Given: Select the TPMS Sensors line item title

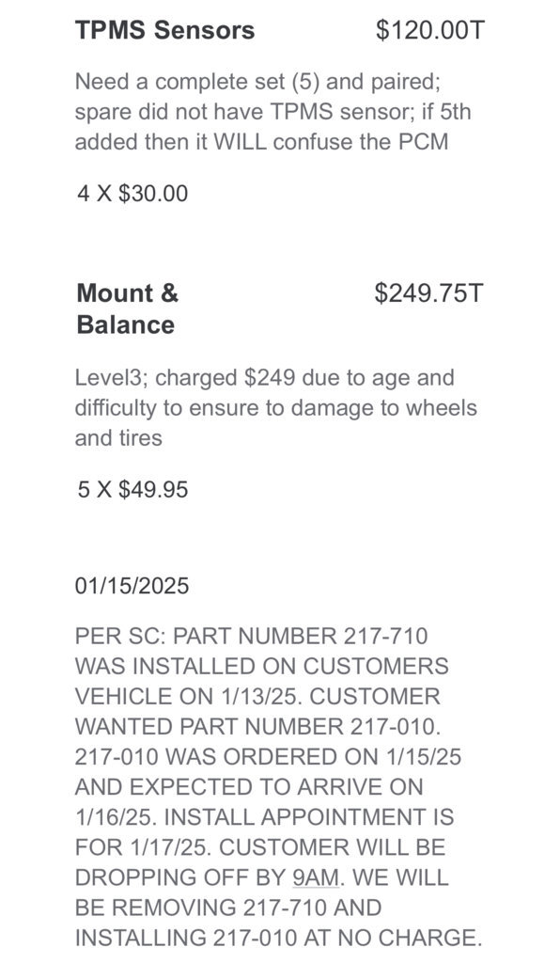Looking at the screenshot, I should pos(164,29).
